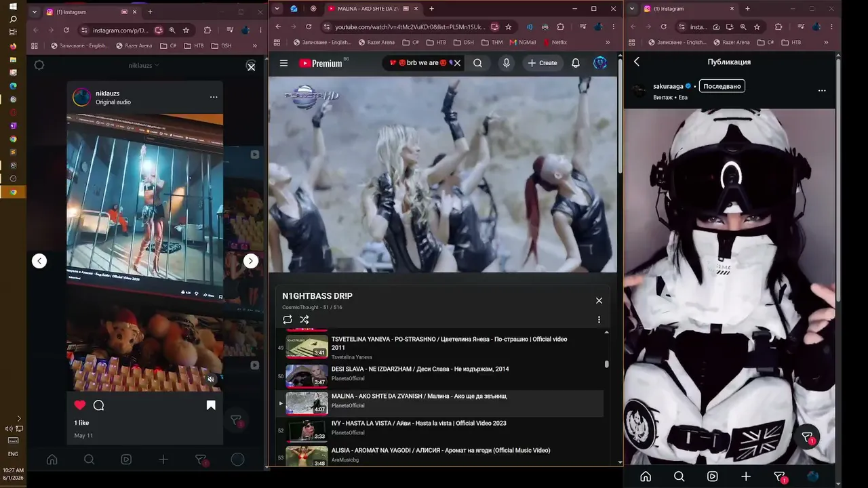Image resolution: width=868 pixels, height=488 pixels.
Task: Go to the next post in left Instagram
Action: (x=251, y=261)
